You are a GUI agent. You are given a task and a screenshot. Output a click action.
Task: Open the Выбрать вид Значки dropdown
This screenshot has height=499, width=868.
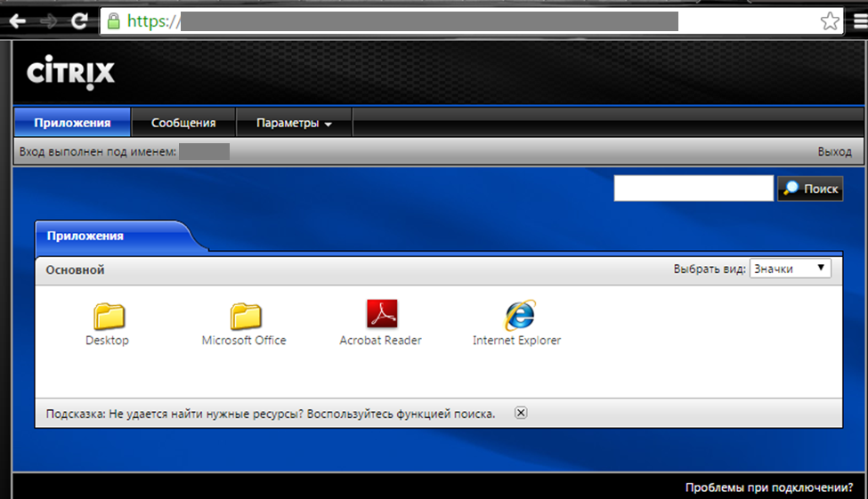click(790, 269)
